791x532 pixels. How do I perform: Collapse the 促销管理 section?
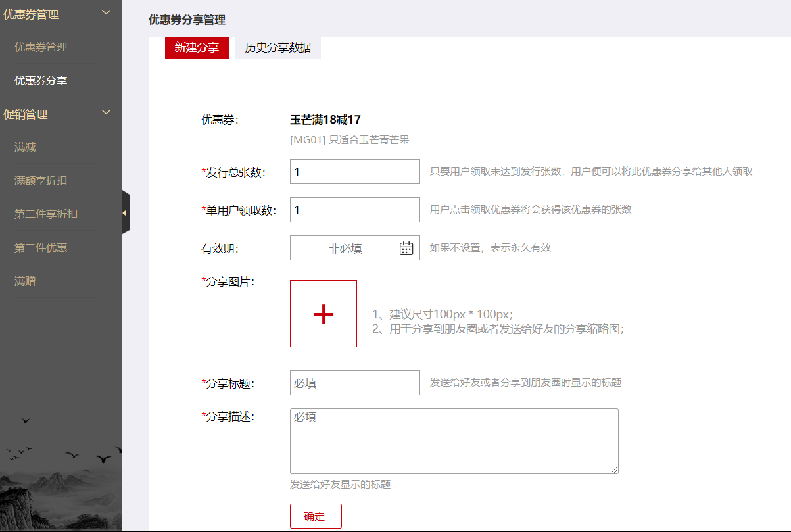106,112
